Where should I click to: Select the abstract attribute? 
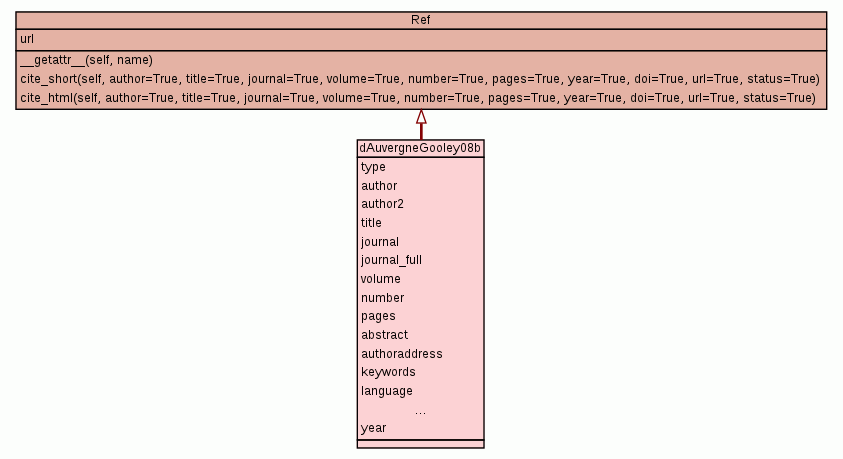(x=384, y=335)
